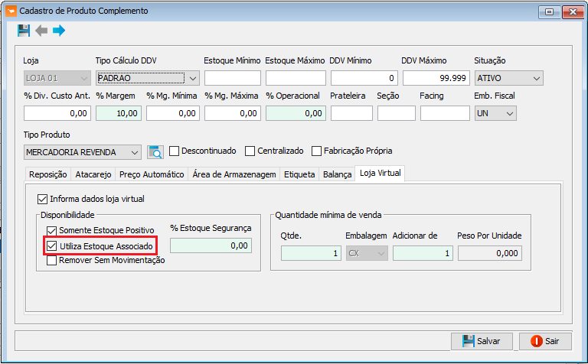Open the Tipo Cálculo DDV dropdown
This screenshot has height=364, width=588.
[x=193, y=78]
